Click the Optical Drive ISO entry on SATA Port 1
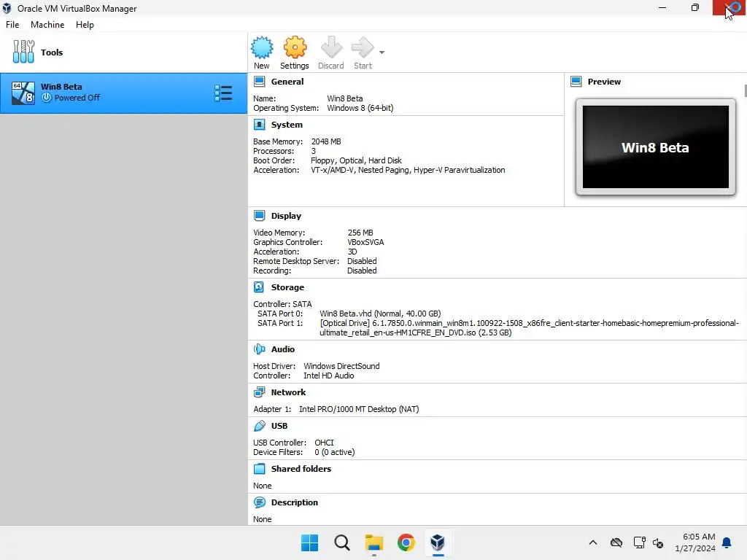Screen dimensions: 747x560 [x=529, y=328]
